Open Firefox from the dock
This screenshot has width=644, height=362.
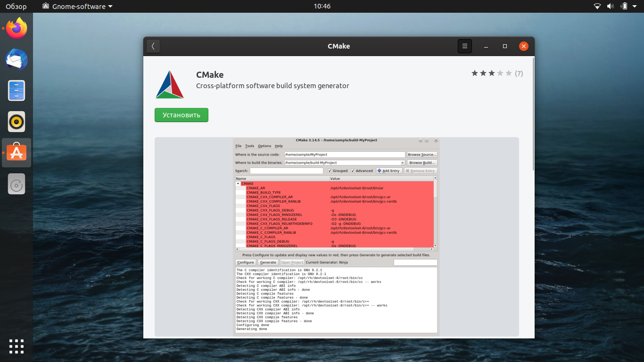pos(17,28)
